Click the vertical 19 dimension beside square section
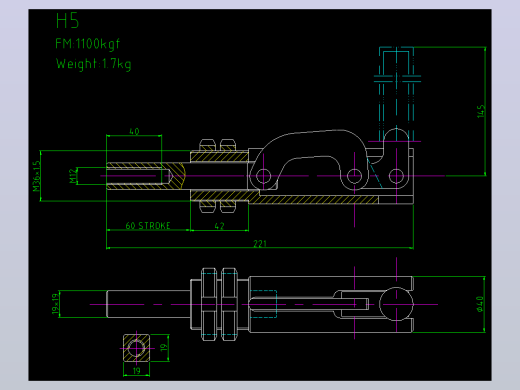Viewport: 520px width, 390px height. (x=163, y=348)
